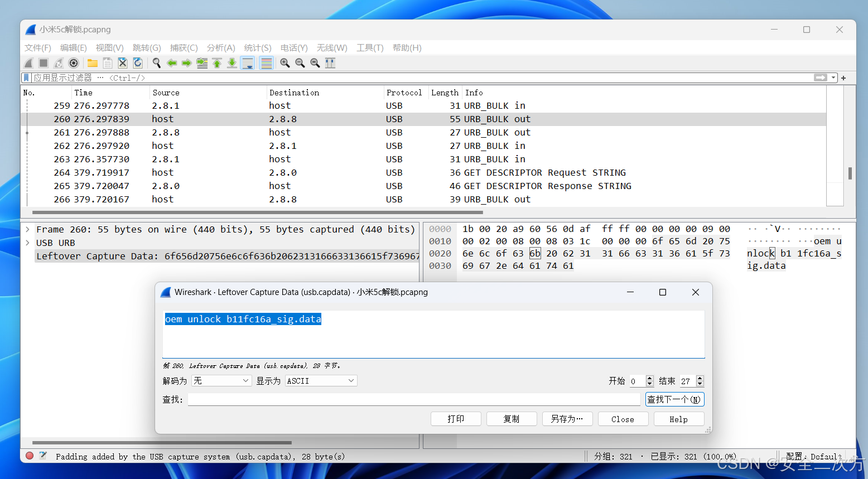
Task: Go to specified packet icon
Action: tap(202, 63)
